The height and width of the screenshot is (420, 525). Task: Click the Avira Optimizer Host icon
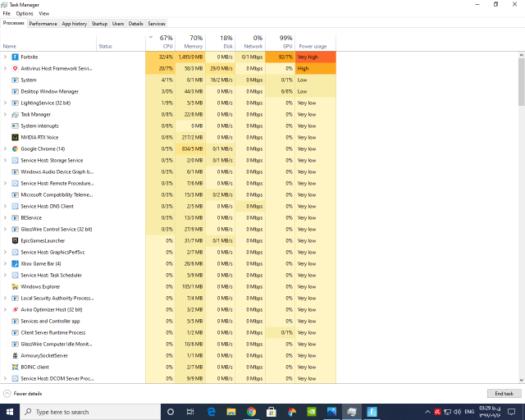15,309
